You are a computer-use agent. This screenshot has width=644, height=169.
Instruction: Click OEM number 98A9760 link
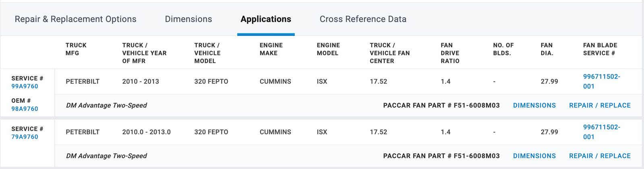pos(25,109)
